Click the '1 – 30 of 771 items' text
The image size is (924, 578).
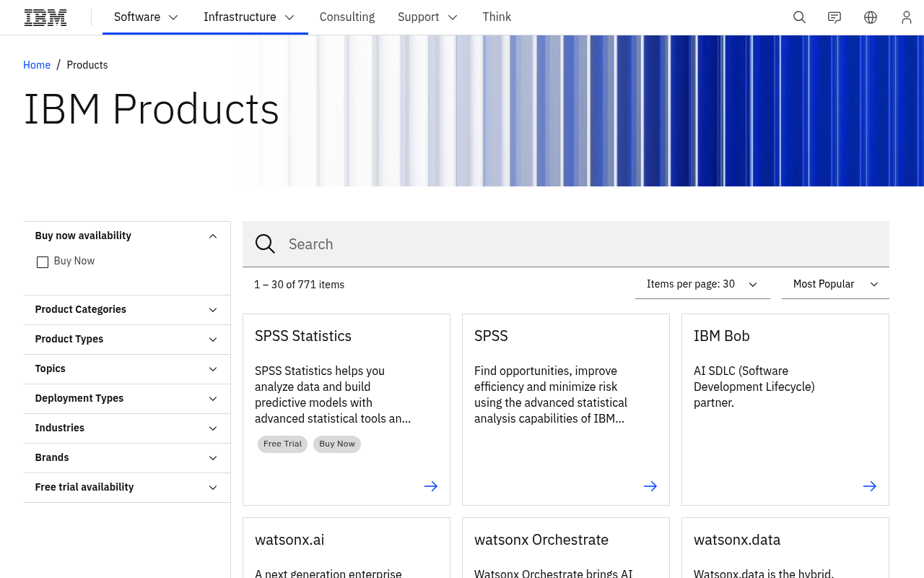coord(299,285)
